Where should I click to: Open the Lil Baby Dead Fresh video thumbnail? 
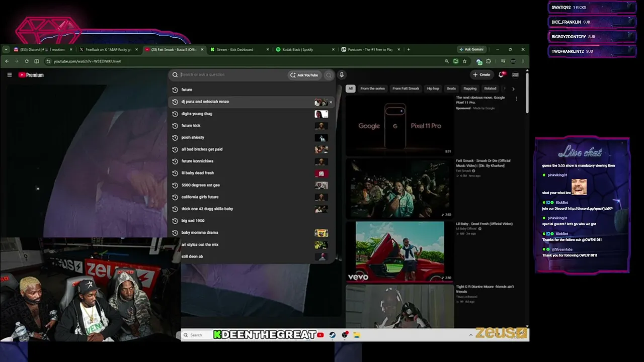click(x=399, y=251)
